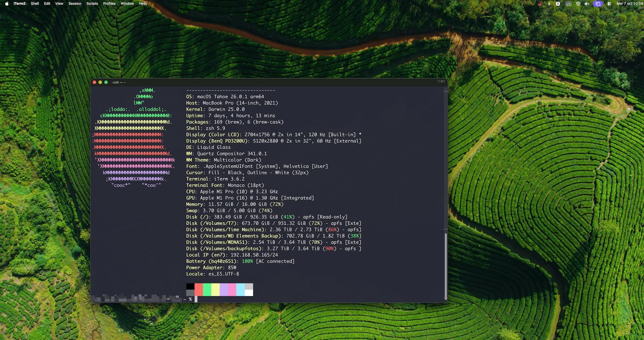Open the US keyboard input source menu
The width and height of the screenshot is (644, 340).
tap(568, 4)
